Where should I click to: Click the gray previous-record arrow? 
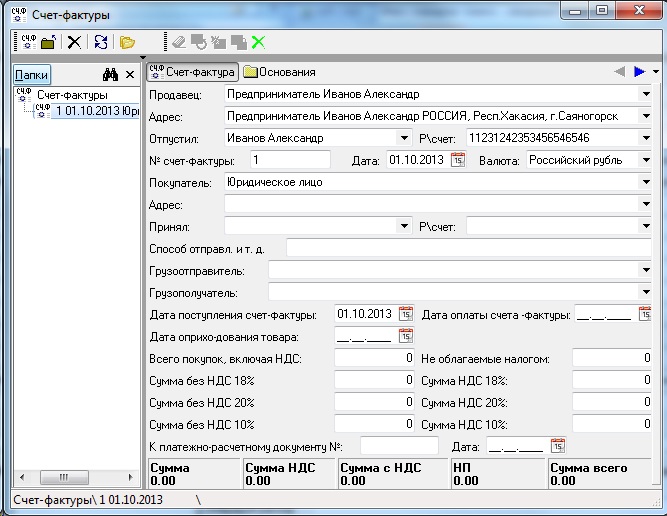pos(620,71)
